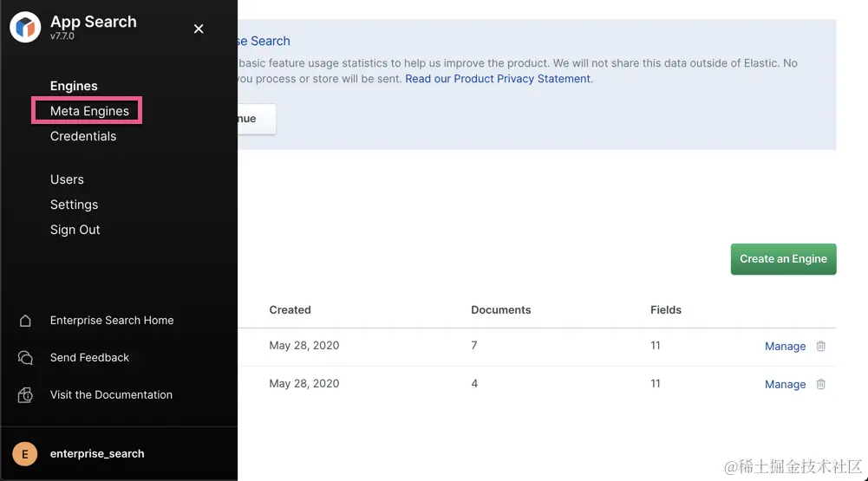Navigate to Users page
Viewport: 868px width, 481px height.
point(67,179)
